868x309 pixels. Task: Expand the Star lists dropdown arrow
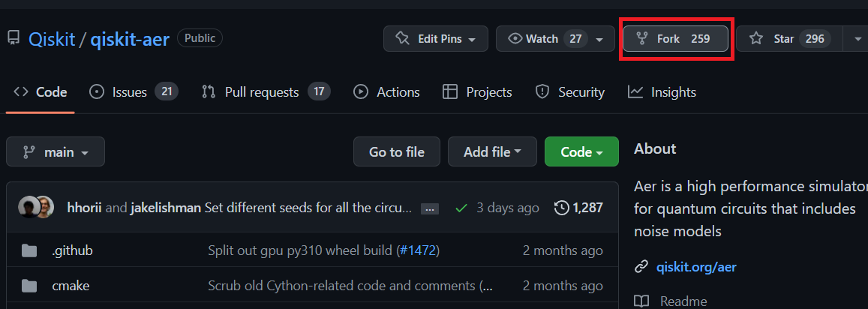857,39
